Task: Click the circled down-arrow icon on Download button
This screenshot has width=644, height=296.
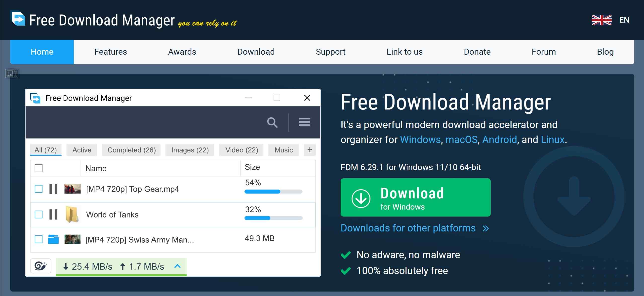Action: click(361, 199)
